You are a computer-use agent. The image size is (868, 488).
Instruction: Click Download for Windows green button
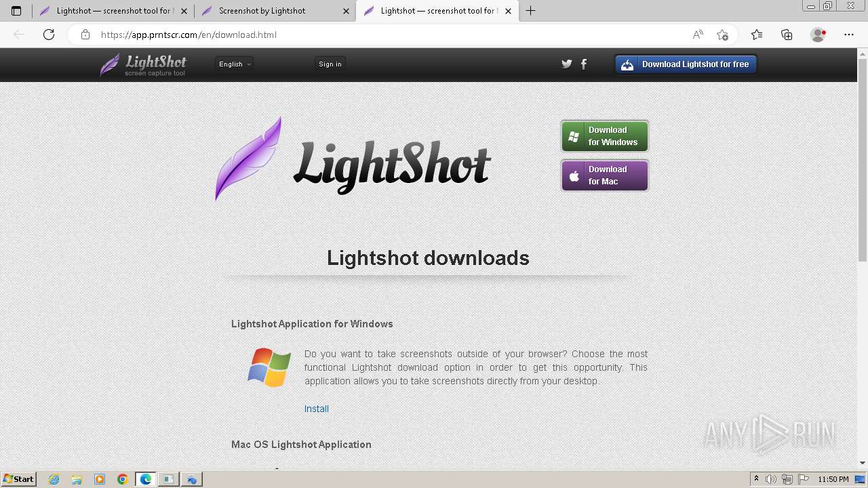tap(605, 136)
